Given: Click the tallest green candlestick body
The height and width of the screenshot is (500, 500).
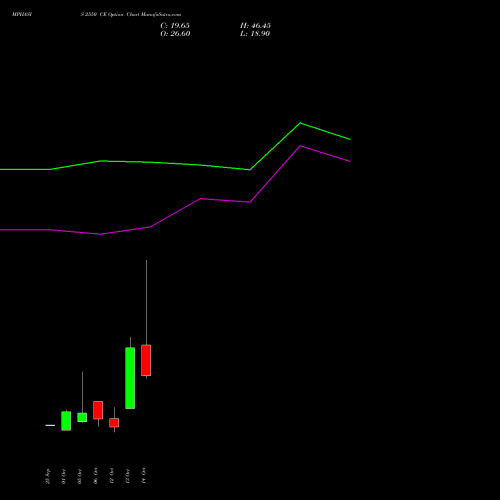Looking at the screenshot, I should [130, 378].
